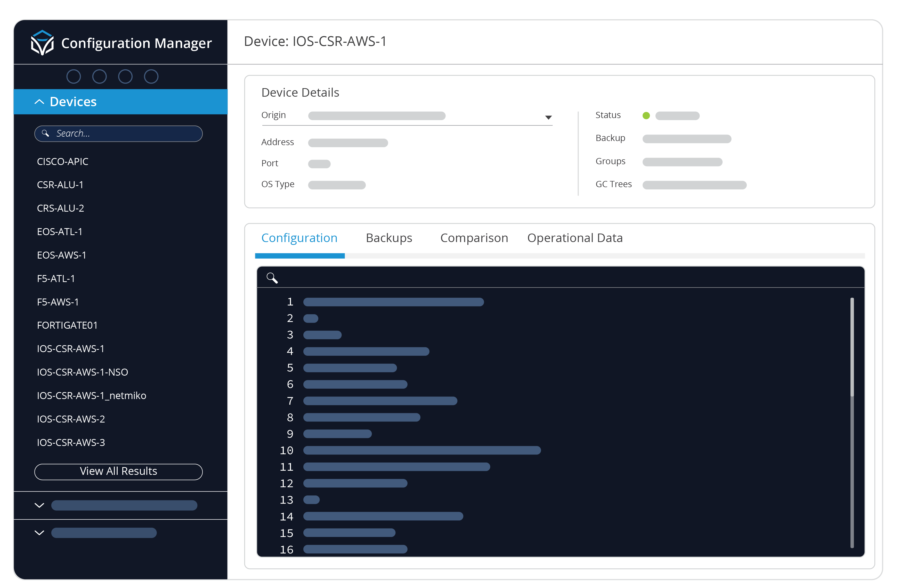Click the fourth circle icon in the sidebar
The image size is (900, 588).
pos(151,77)
